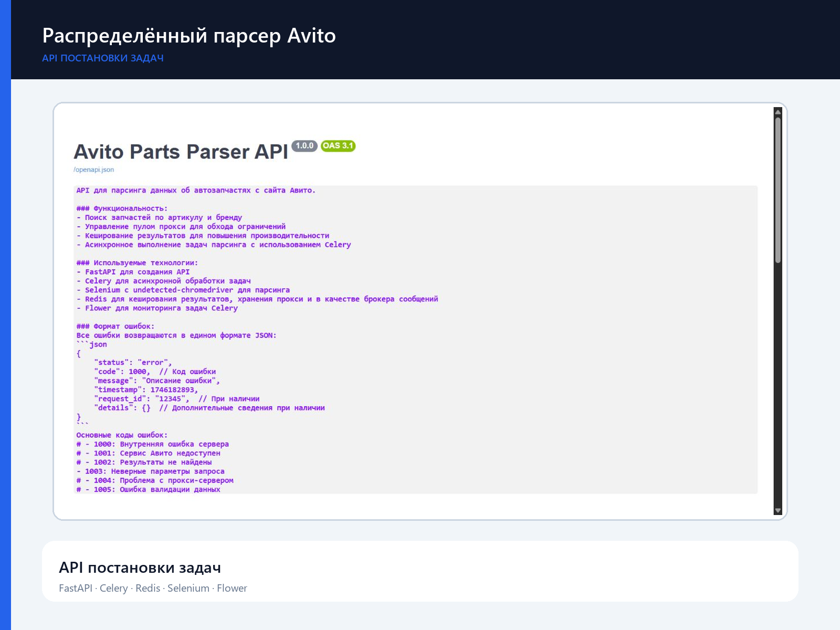Click the '"request_id": "12345",' line

point(176,399)
